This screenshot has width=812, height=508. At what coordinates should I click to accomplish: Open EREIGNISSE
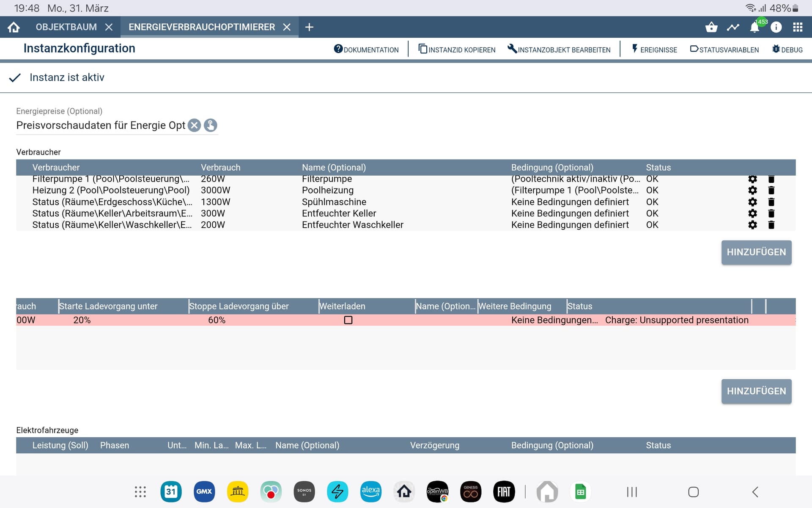coord(654,50)
